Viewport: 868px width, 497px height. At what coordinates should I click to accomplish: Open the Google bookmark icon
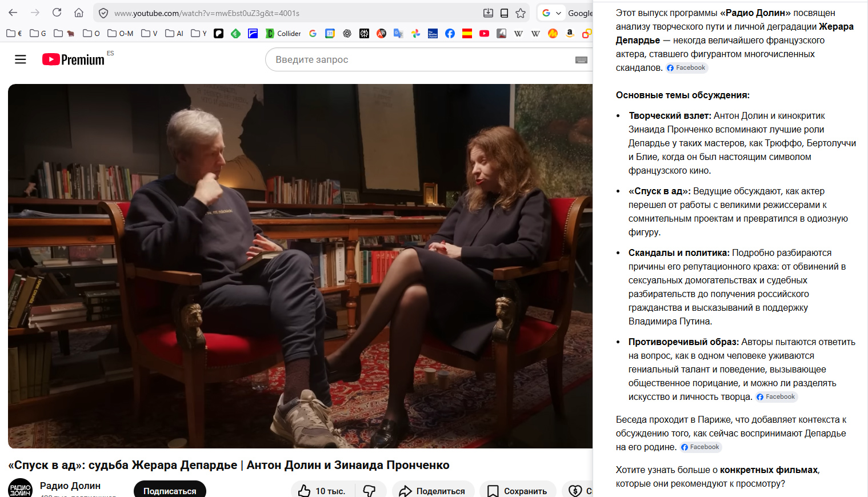point(313,33)
